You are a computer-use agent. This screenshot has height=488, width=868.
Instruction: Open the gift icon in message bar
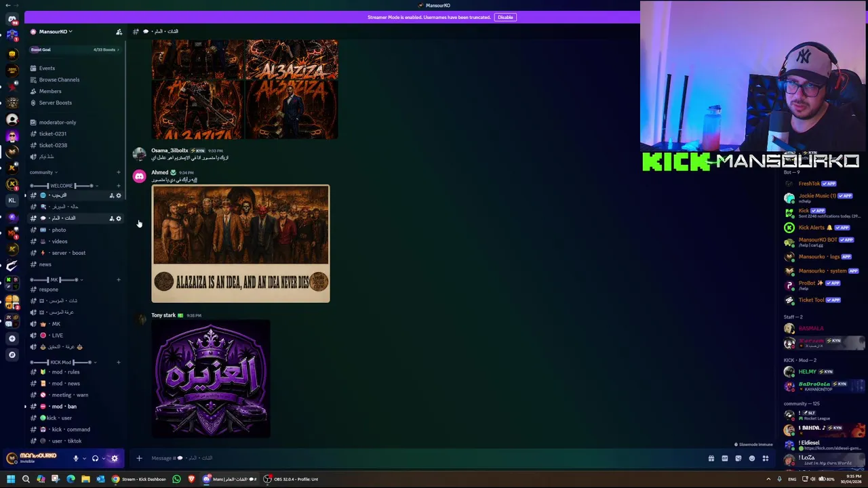coord(711,458)
